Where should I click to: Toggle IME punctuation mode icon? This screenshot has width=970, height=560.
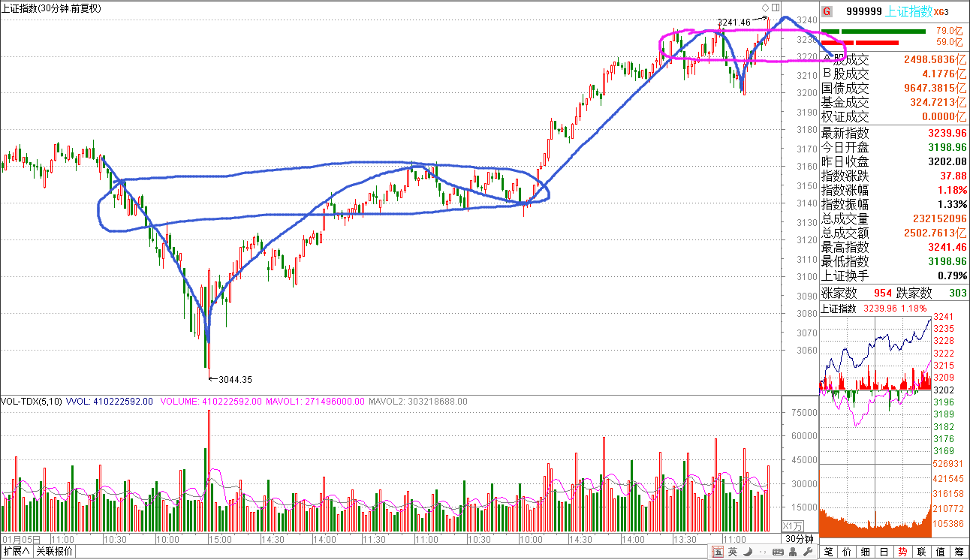pos(763,552)
